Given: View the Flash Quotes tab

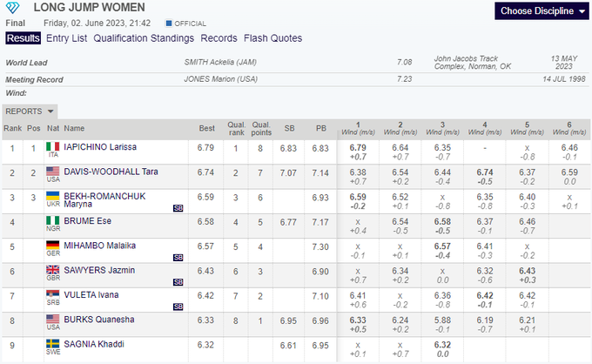Looking at the screenshot, I should (x=273, y=38).
